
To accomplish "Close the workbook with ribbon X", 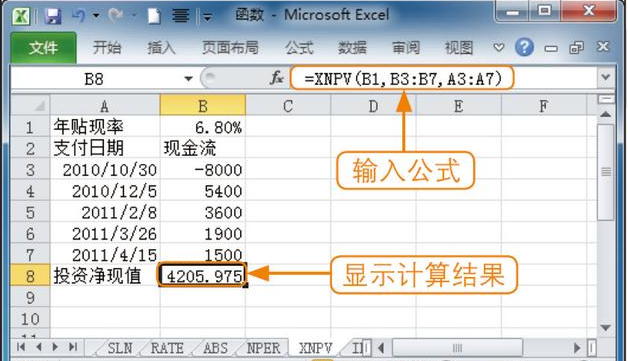I will click(603, 47).
